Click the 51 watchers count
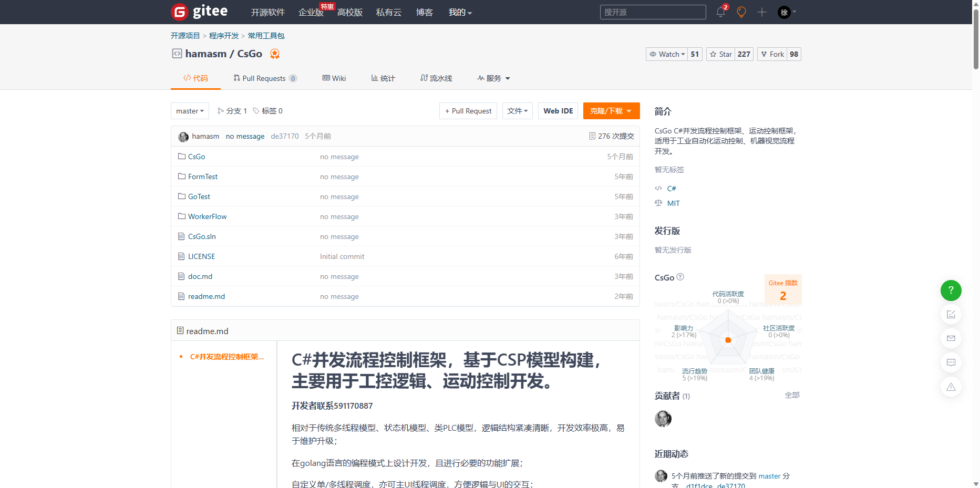980x488 pixels. pyautogui.click(x=695, y=54)
